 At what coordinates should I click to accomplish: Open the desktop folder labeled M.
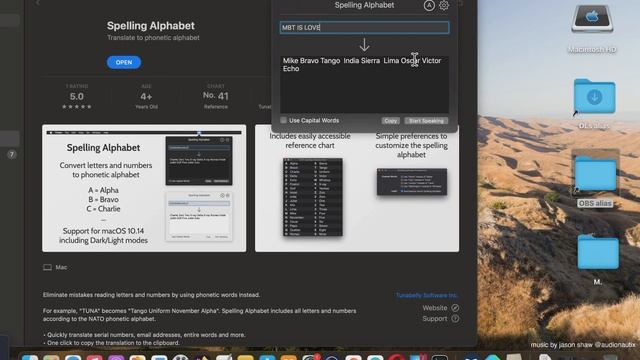point(598,251)
